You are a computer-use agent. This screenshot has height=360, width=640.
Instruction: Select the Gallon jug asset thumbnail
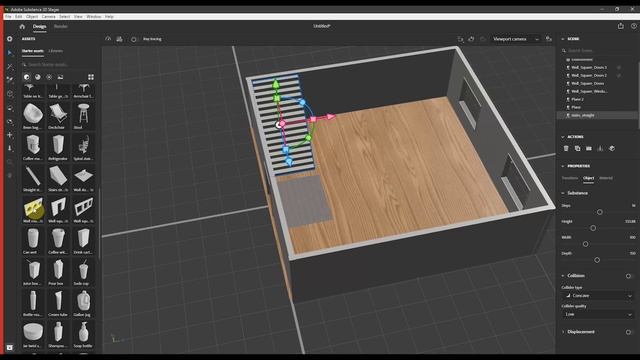coord(83,303)
